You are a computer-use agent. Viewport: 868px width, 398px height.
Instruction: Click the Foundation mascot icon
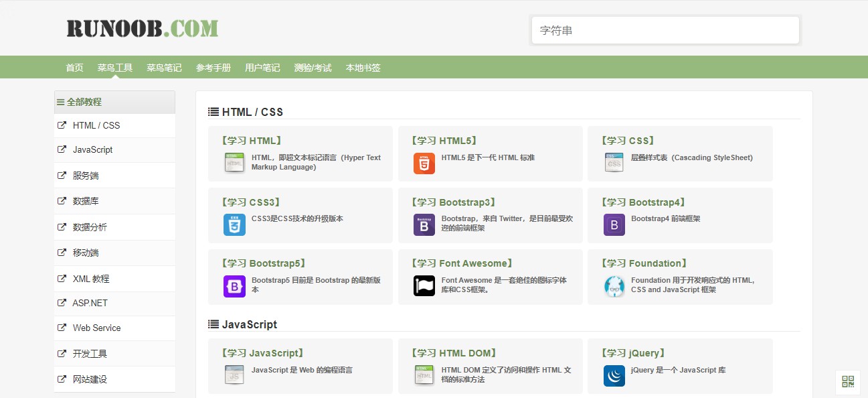click(614, 286)
